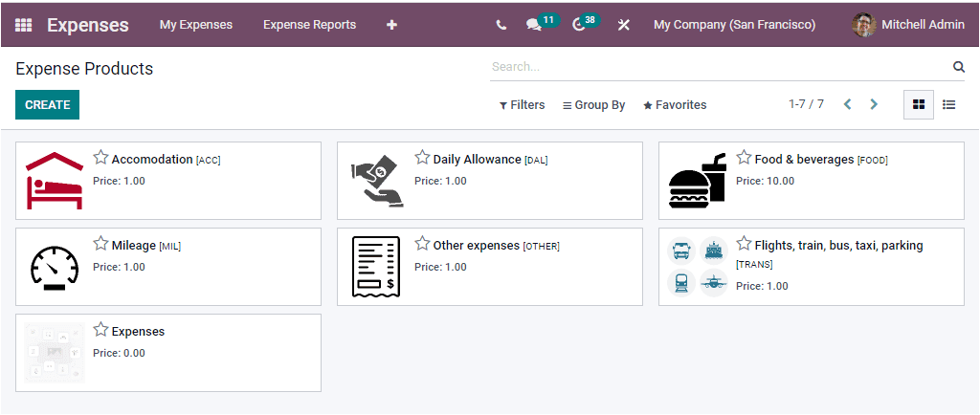Click the phone call icon
The height and width of the screenshot is (415, 980).
tap(501, 25)
